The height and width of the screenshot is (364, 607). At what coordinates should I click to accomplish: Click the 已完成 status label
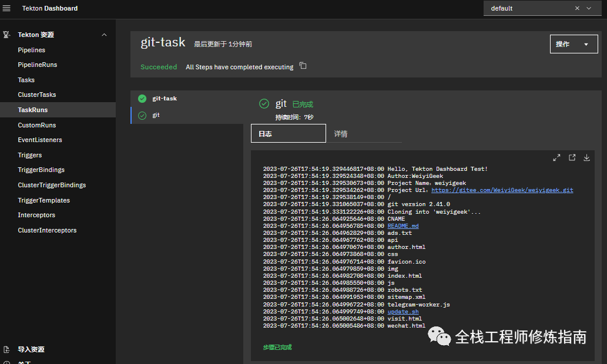(303, 105)
